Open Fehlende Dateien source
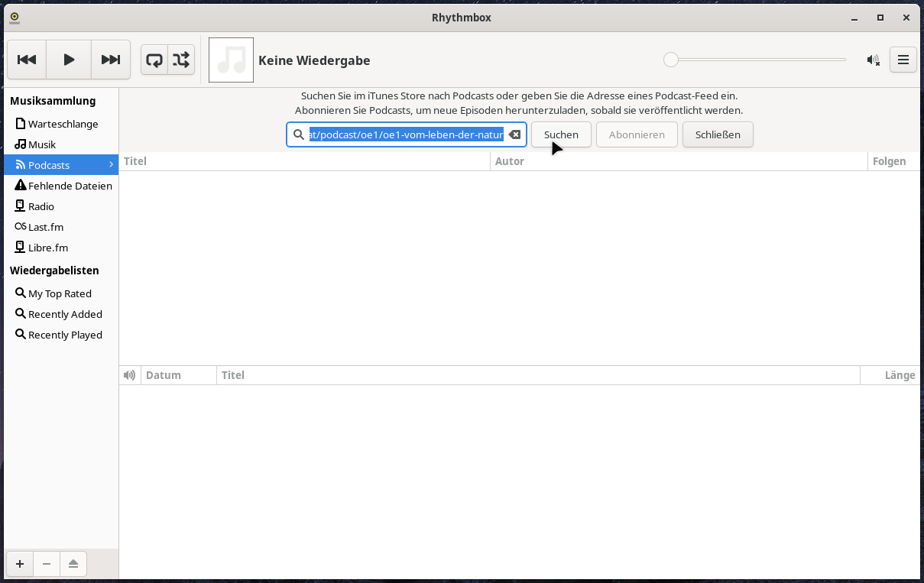Screen dimensions: 924x583 tap(70, 186)
